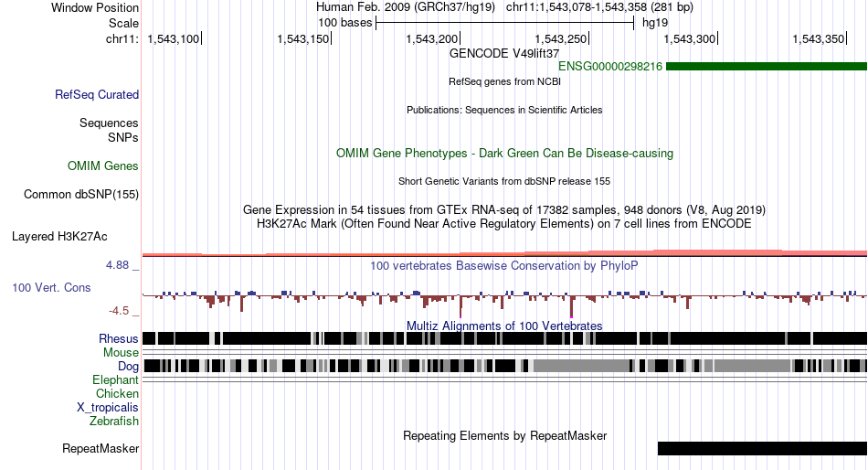Click the green ENSG00000298216 gene bar
868x470 pixels.
[767, 67]
